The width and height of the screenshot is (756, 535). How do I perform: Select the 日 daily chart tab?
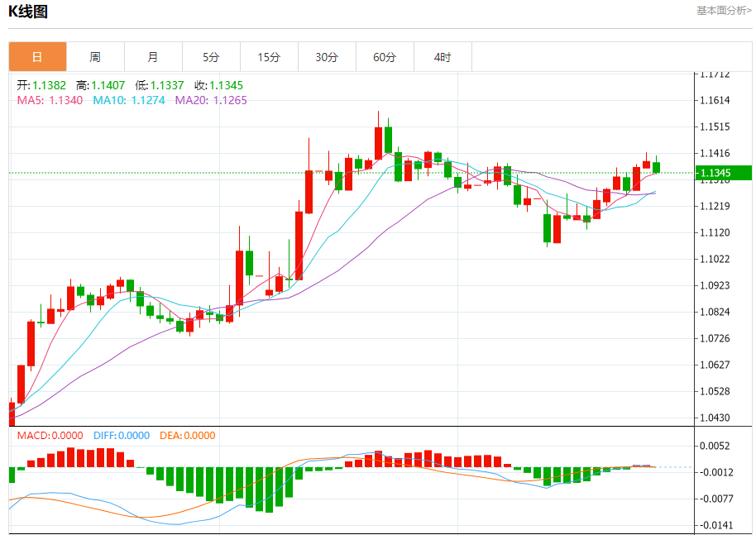point(37,57)
